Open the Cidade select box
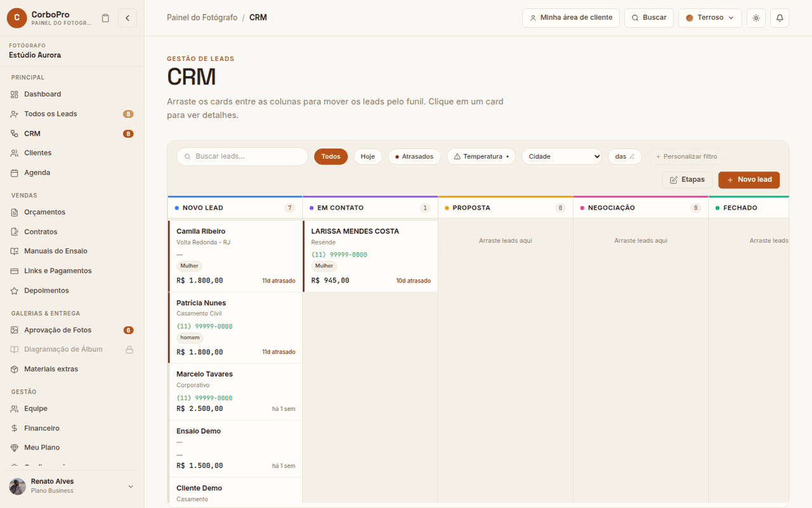Screen dimensions: 812x508 coord(561,156)
